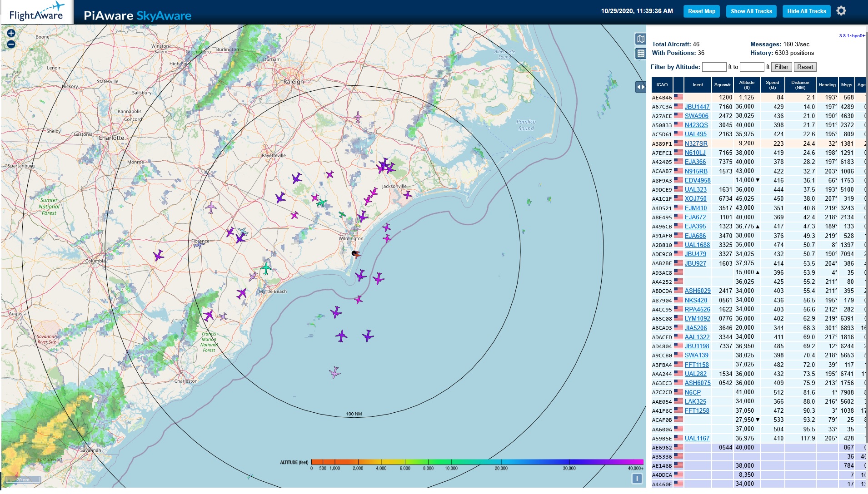Click the US flag in AE4B46 row
The image size is (868, 494).
[x=678, y=97]
